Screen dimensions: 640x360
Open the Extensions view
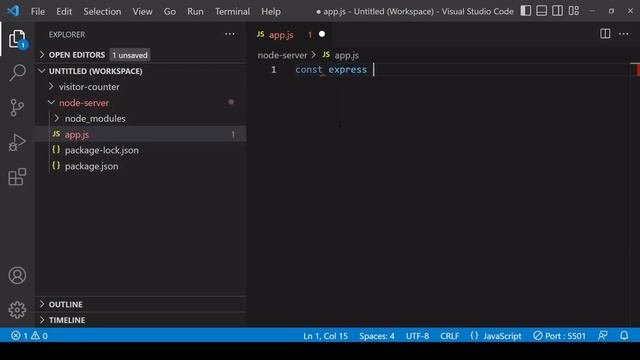[17, 177]
